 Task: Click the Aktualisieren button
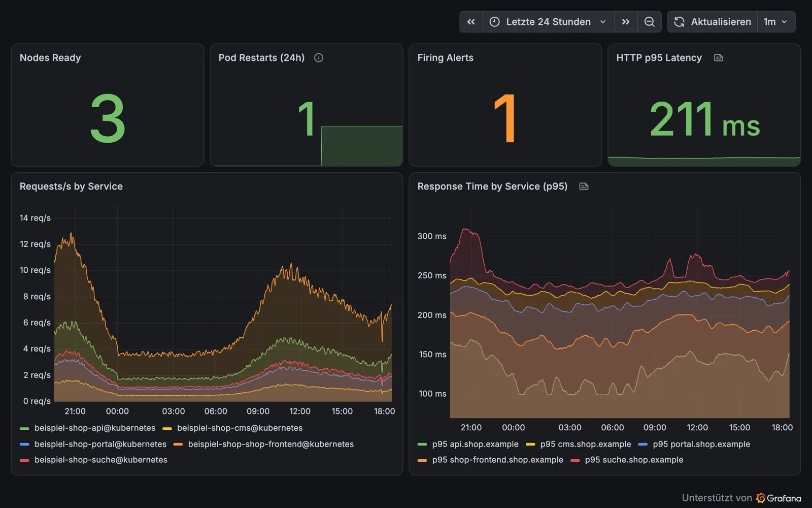(x=713, y=22)
